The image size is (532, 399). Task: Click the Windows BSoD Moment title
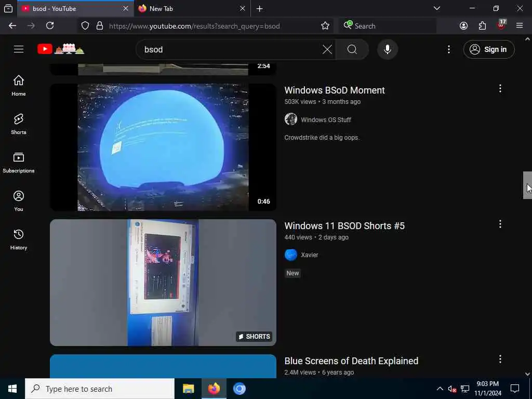335,90
